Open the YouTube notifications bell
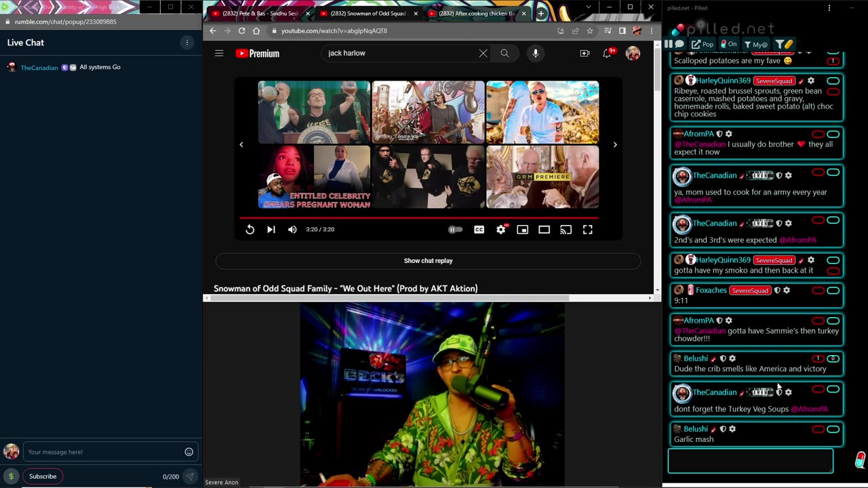The image size is (868, 488). click(x=608, y=53)
